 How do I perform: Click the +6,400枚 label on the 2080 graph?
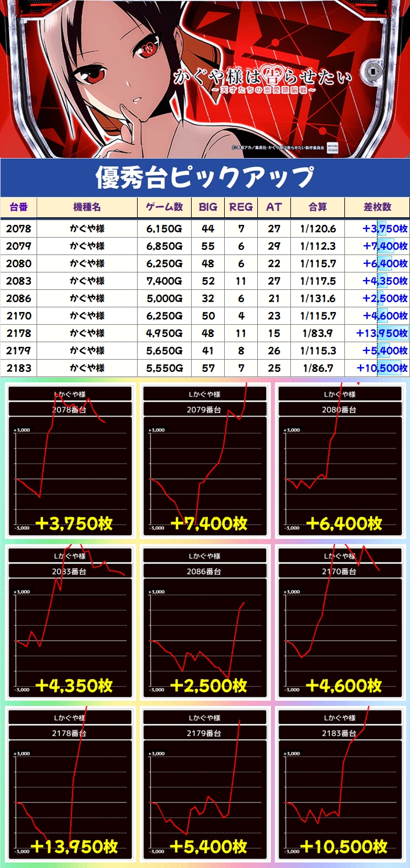(343, 523)
